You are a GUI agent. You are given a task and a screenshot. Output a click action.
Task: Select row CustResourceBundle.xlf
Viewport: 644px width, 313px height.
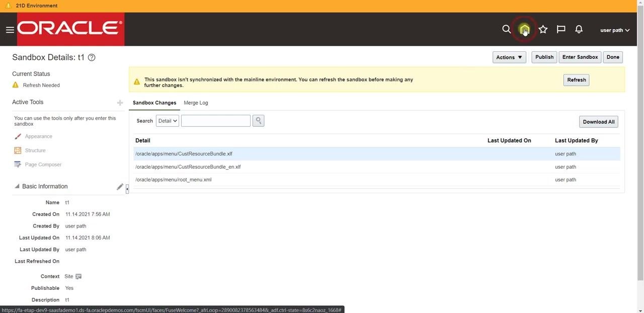tap(377, 154)
